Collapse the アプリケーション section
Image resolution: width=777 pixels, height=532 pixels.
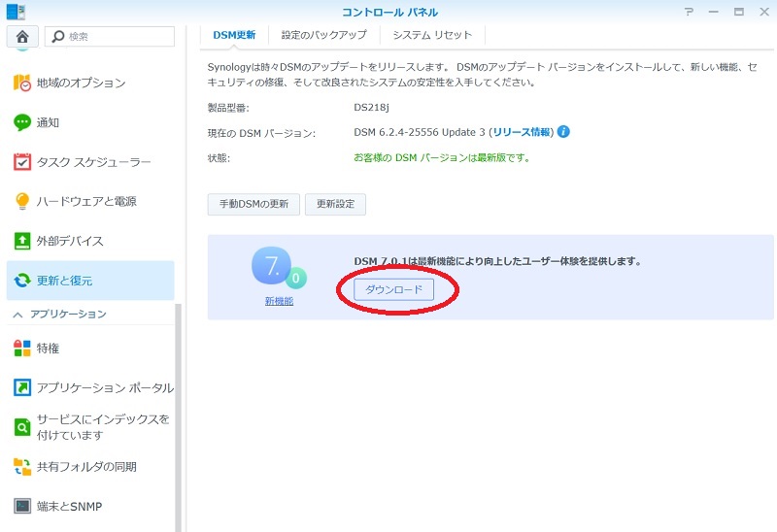click(17, 315)
